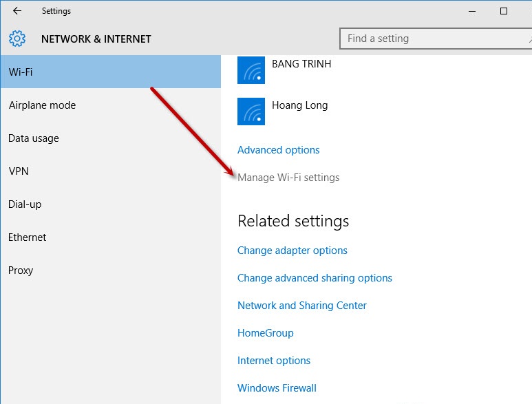Launch Network and Sharing Center
Image resolution: width=532 pixels, height=404 pixels.
[x=302, y=306]
